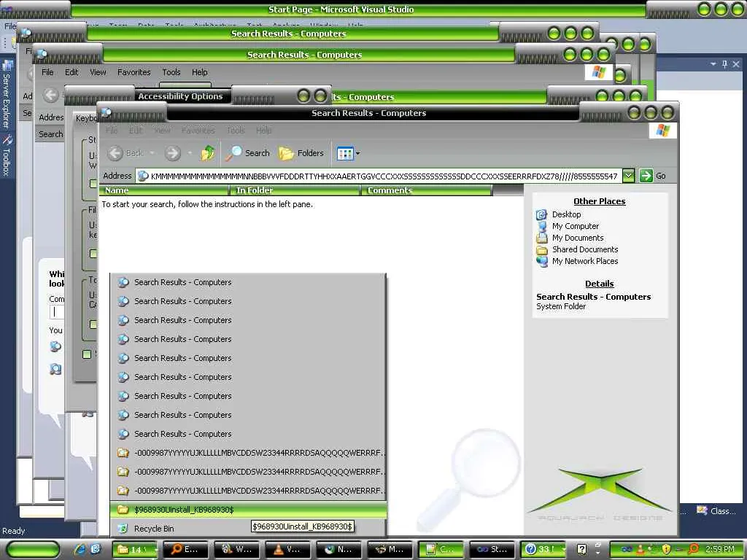Image resolution: width=747 pixels, height=560 pixels.
Task: Open the Views button menu
Action: pyautogui.click(x=349, y=153)
